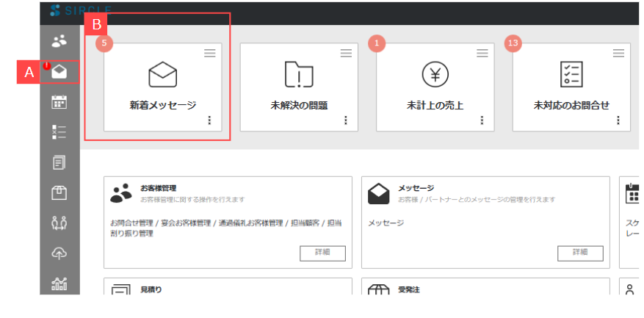Open the messages envelope icon in sidebar
This screenshot has height=318, width=644.
tap(59, 72)
